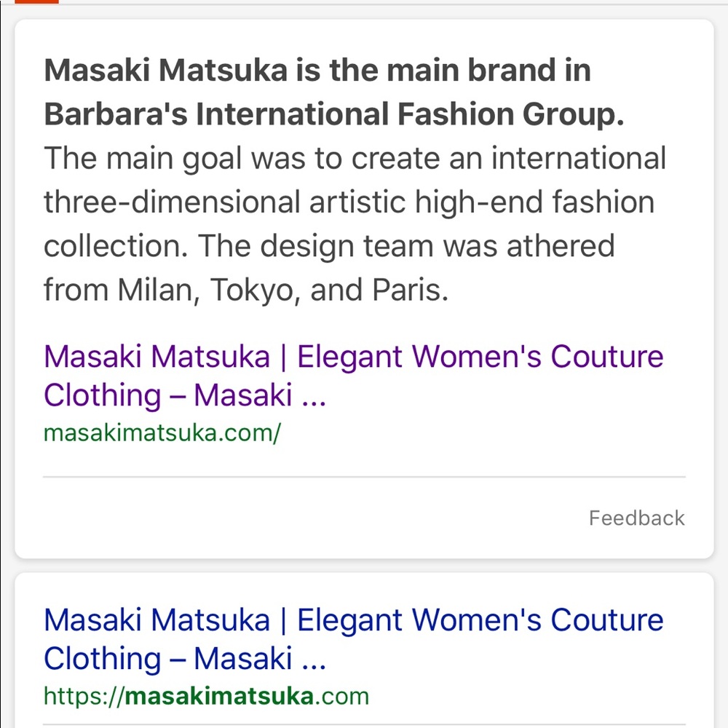Open the blue Masaki Matsuka result title

pyautogui.click(x=353, y=639)
